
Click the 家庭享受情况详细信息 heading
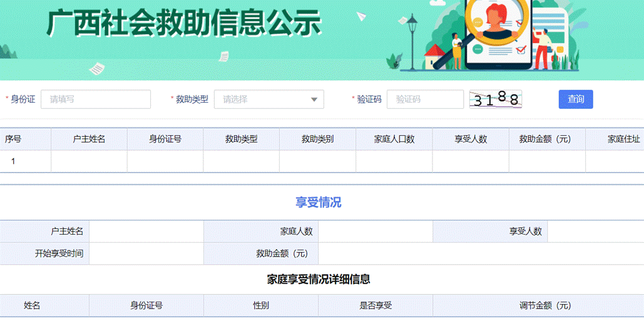point(318,279)
